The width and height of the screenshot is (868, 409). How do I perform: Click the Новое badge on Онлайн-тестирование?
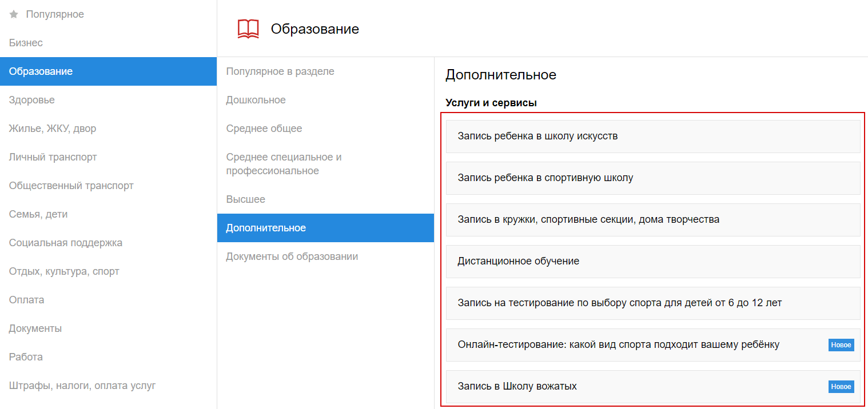[841, 345]
